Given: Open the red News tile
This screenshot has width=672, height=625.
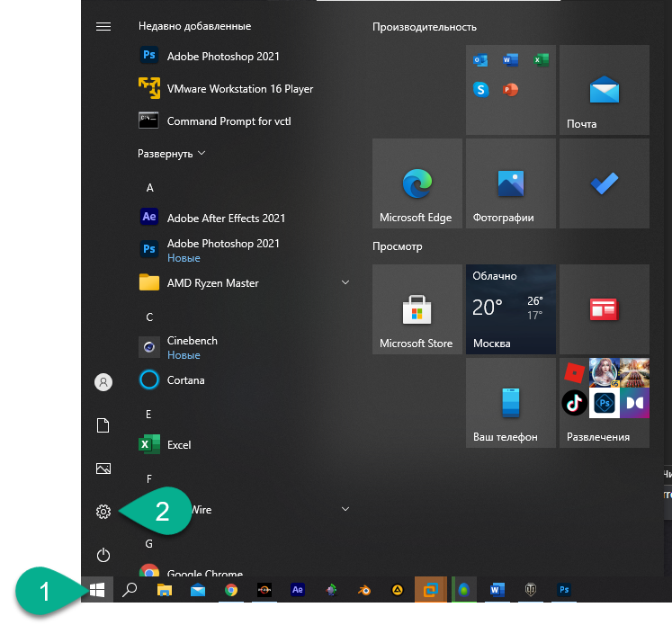Looking at the screenshot, I should 605,309.
